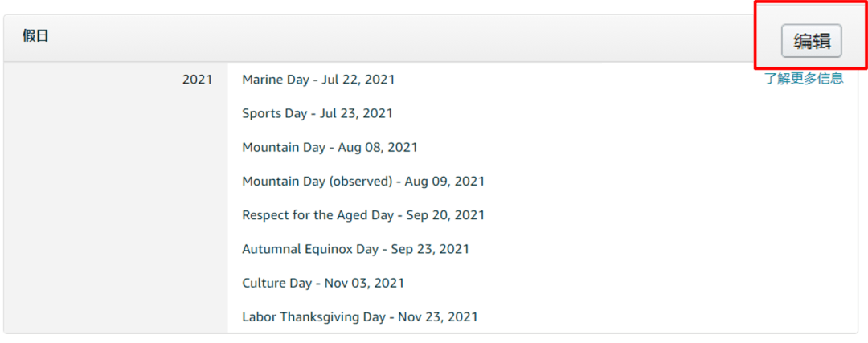Click Mountain Day - Aug 08, 2021 entry

[330, 148]
